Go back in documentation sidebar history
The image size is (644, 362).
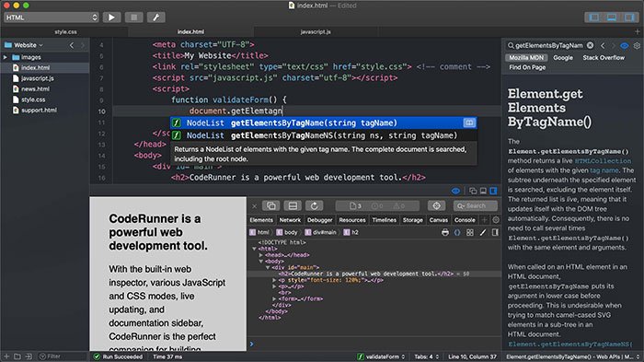(603, 45)
